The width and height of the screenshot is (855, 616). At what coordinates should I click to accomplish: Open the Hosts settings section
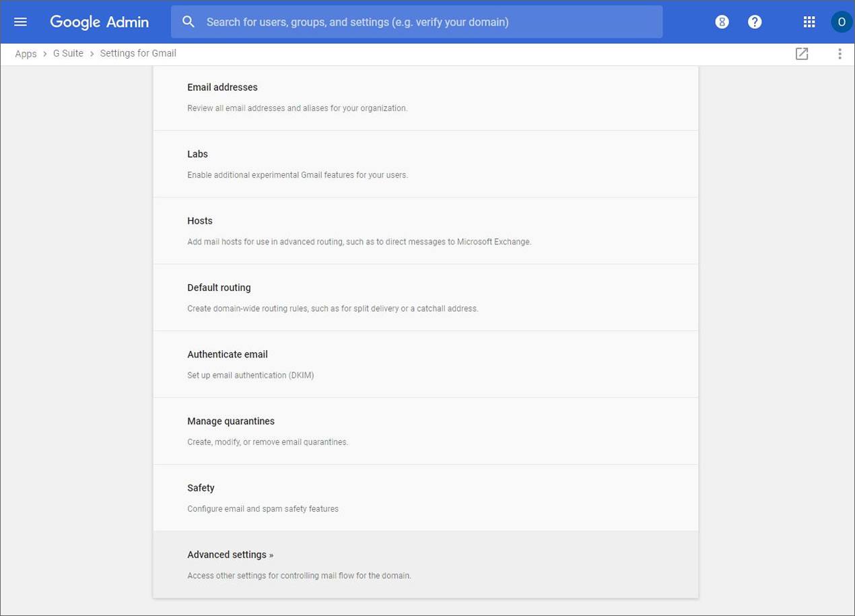[x=199, y=221]
